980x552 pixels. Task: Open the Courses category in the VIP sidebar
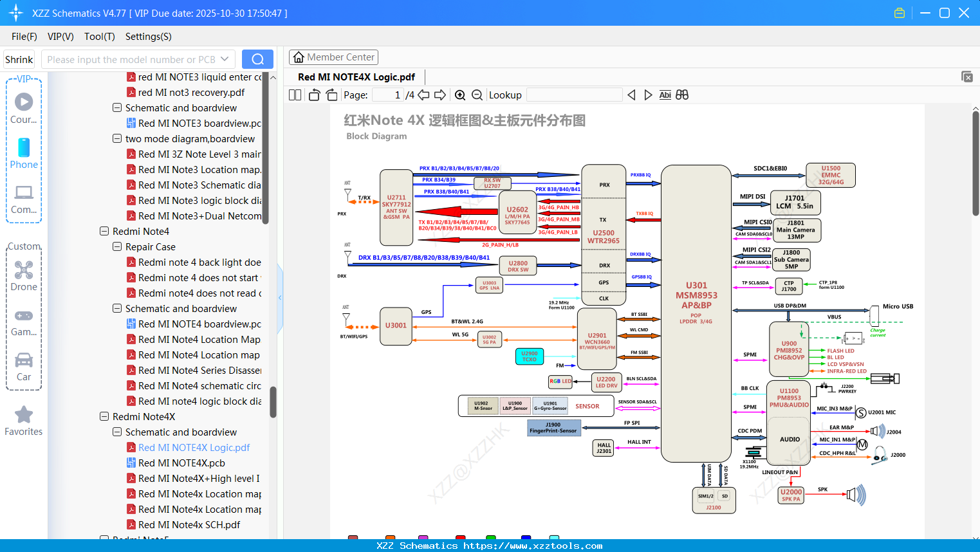point(24,108)
